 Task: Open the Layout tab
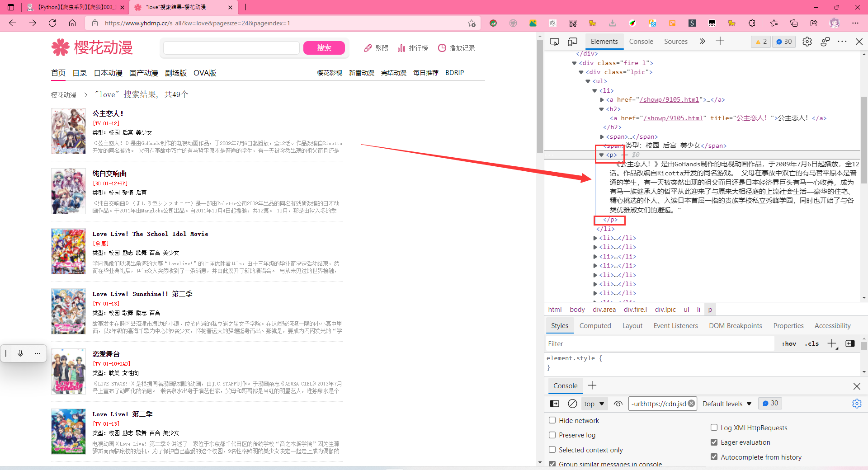pos(632,325)
